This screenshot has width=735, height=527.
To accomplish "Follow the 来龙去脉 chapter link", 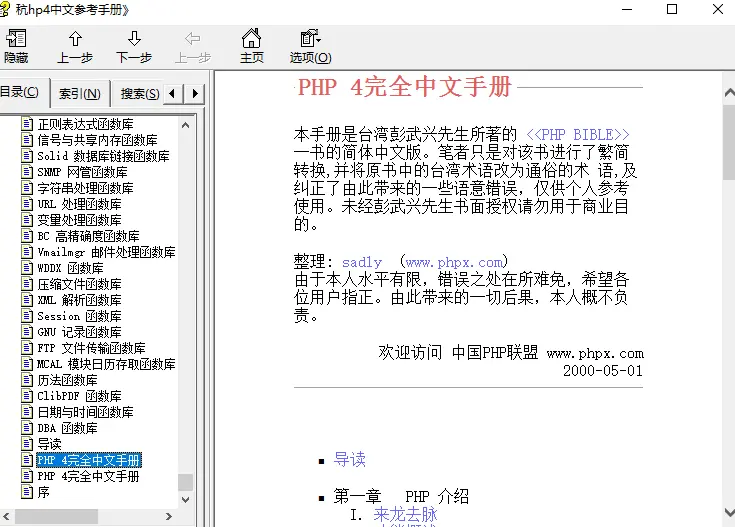I will pyautogui.click(x=405, y=515).
